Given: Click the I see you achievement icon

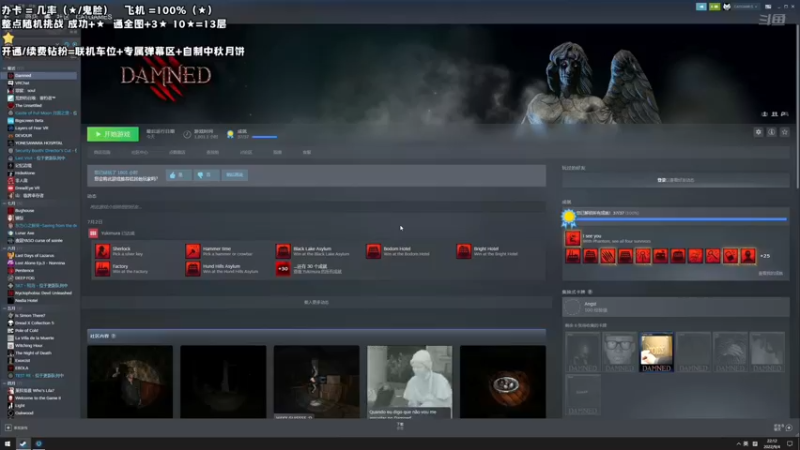Looking at the screenshot, I should [x=572, y=238].
